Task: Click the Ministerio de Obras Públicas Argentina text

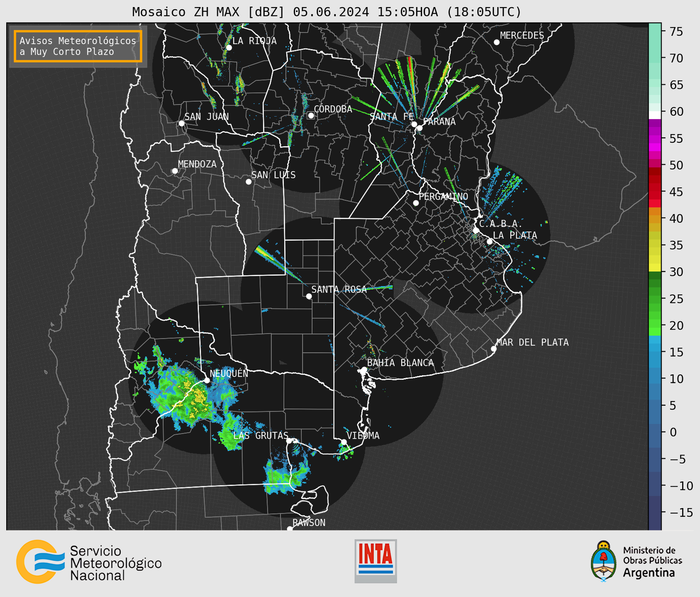Action: (652, 562)
